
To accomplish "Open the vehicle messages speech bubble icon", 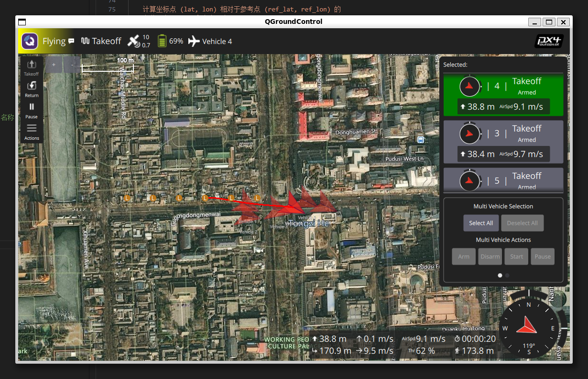I will click(x=71, y=41).
